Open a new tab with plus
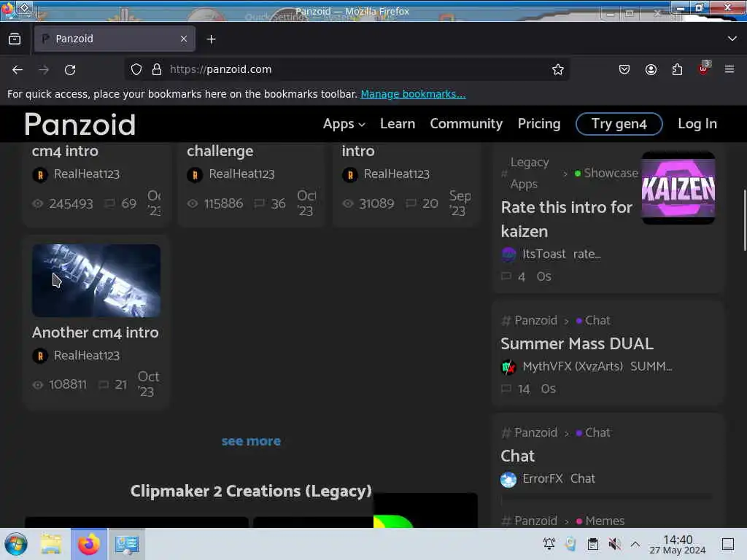The height and width of the screenshot is (560, 747). point(211,39)
